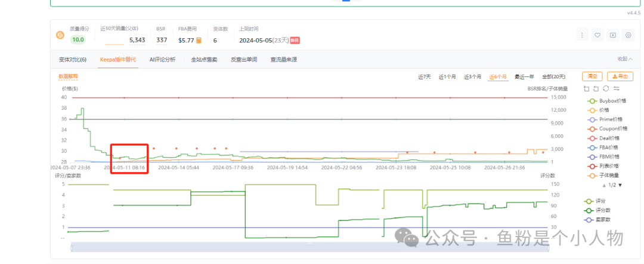Toggle the 评分 legend series
The image size is (644, 264).
[595, 201]
